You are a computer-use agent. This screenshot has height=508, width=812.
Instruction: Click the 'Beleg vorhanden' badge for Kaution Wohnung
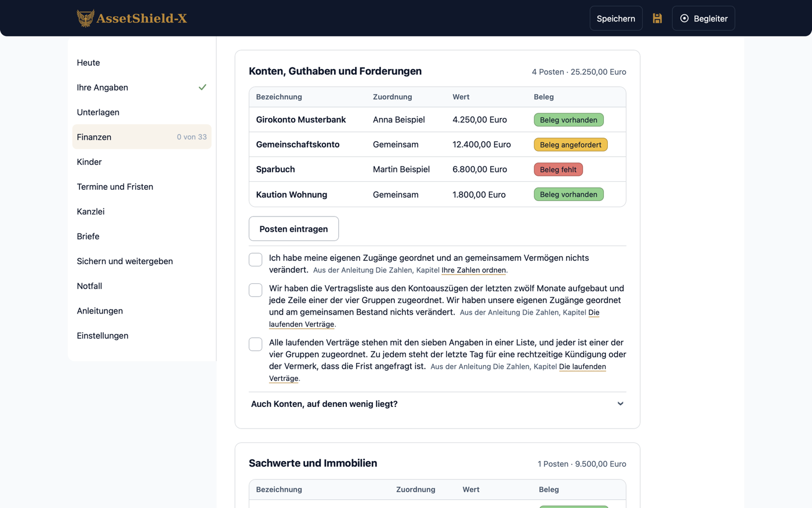click(568, 194)
